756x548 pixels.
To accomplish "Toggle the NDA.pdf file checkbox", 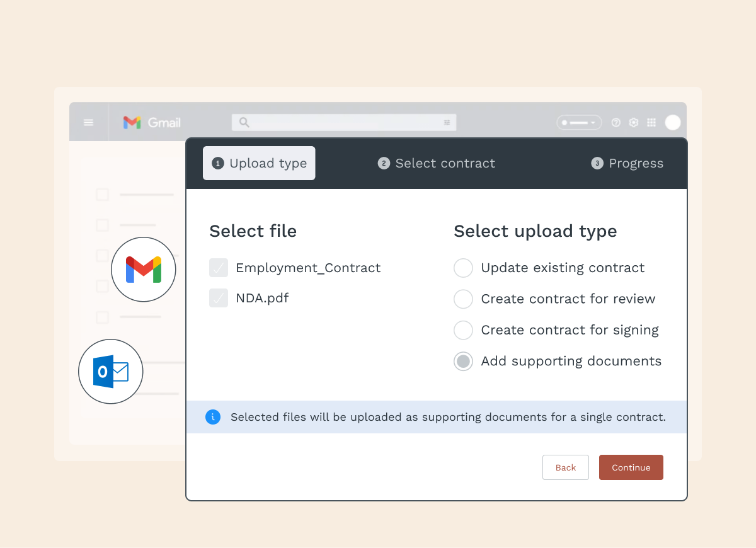I will tap(219, 298).
